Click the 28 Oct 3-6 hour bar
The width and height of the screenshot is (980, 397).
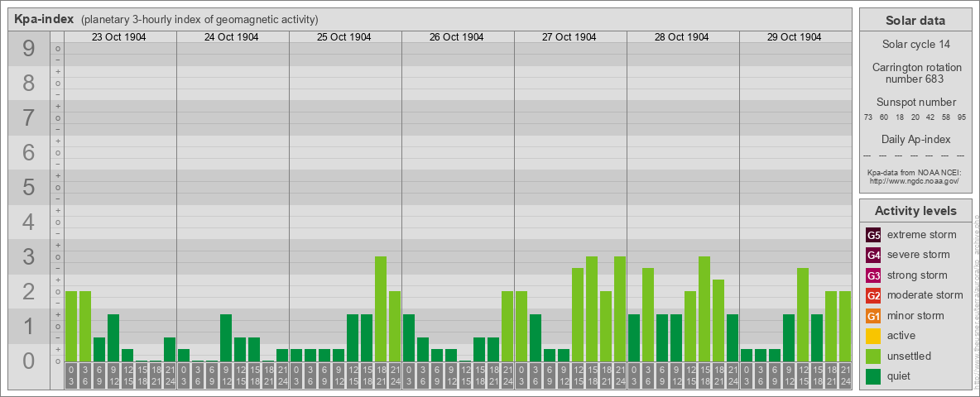[x=647, y=314]
